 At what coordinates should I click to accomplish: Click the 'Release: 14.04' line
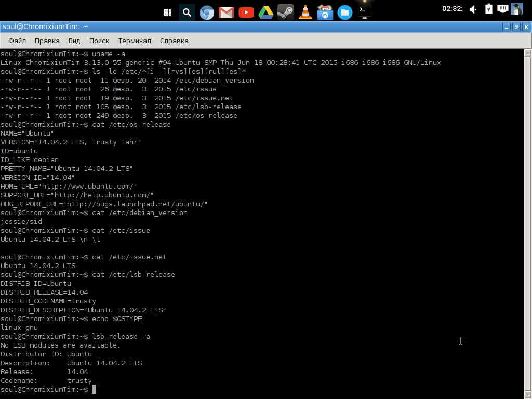[44, 371]
